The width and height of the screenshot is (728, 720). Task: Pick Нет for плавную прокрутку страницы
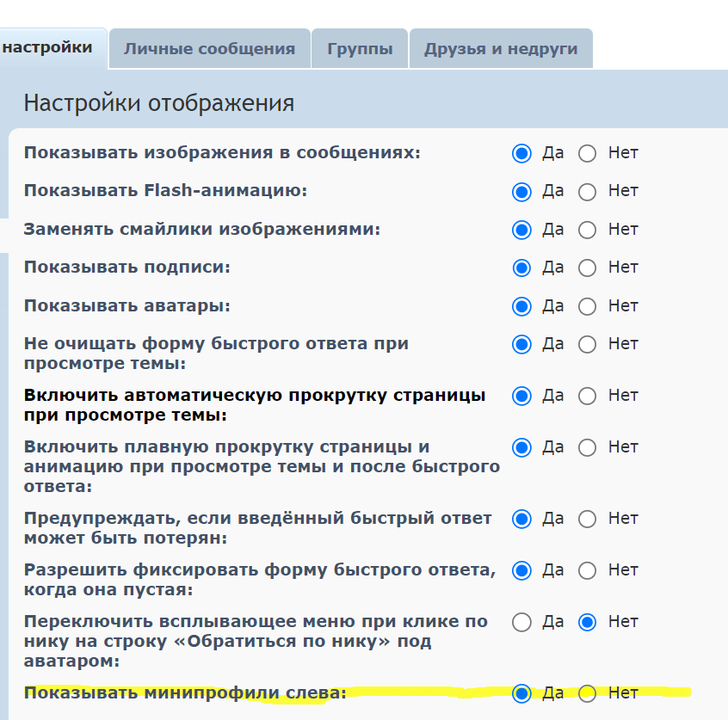pyautogui.click(x=587, y=447)
